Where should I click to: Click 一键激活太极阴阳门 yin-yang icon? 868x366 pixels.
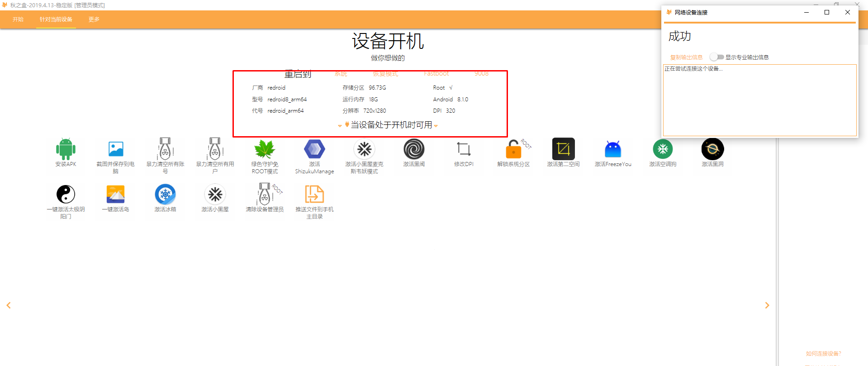coord(66,195)
